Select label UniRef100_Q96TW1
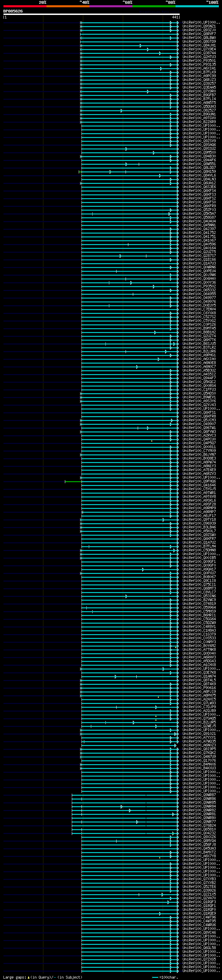This screenshot has height=980, width=222. click(x=199, y=428)
